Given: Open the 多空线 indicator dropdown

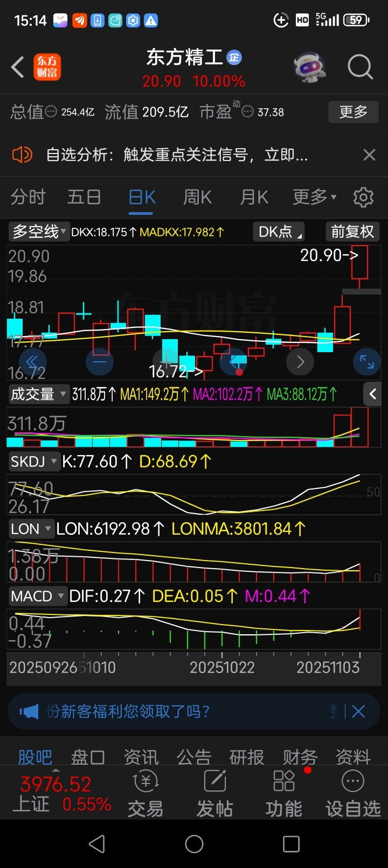Looking at the screenshot, I should tap(39, 232).
